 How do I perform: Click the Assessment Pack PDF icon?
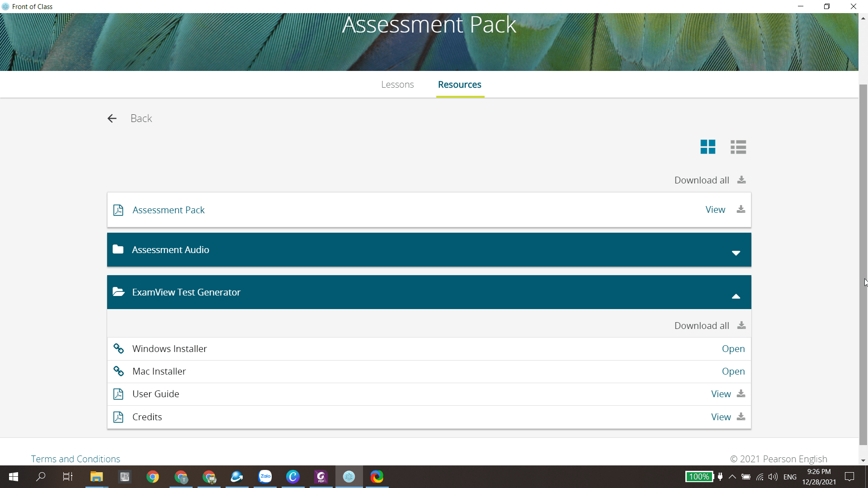click(x=118, y=210)
